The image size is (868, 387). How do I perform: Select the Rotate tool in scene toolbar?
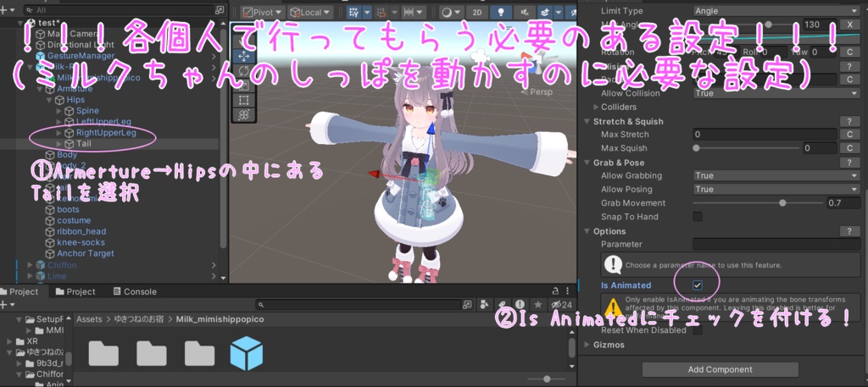243,71
